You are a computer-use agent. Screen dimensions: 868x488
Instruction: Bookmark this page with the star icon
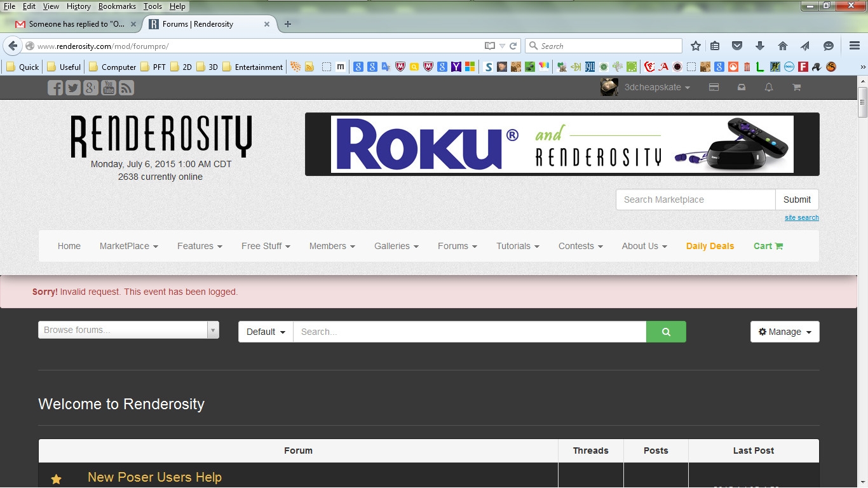point(696,46)
